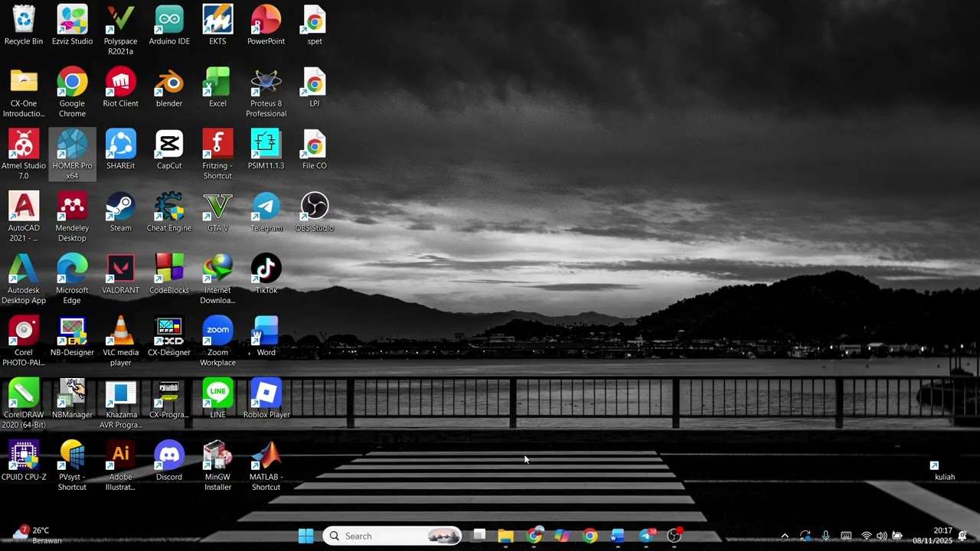Select the Excel desktop icon
This screenshot has width=980, height=551.
coord(217,88)
